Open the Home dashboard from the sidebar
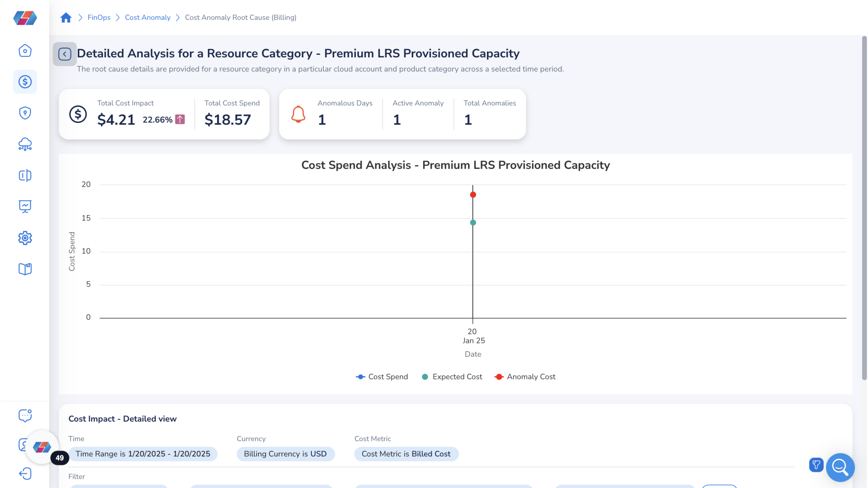868x488 pixels. (25, 51)
